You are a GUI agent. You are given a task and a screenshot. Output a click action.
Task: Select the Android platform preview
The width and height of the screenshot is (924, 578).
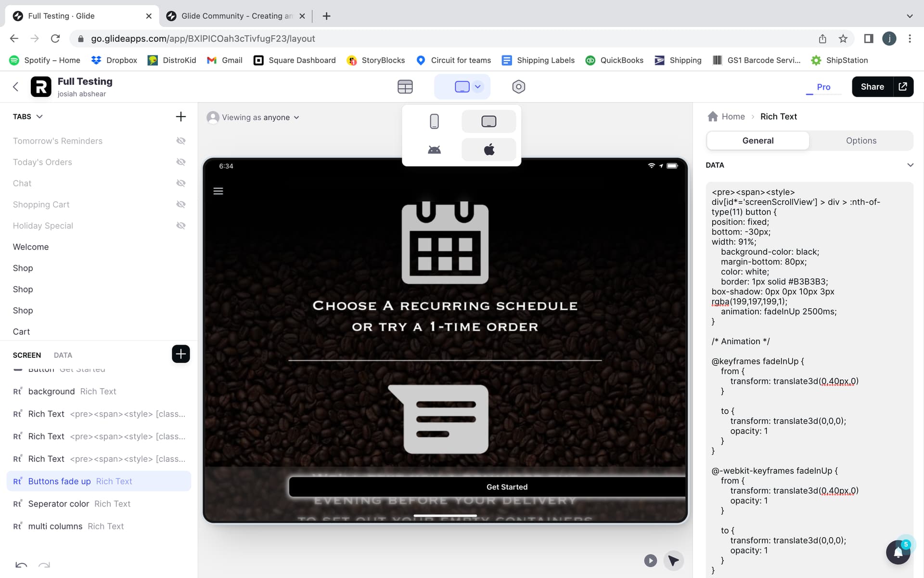(x=434, y=150)
